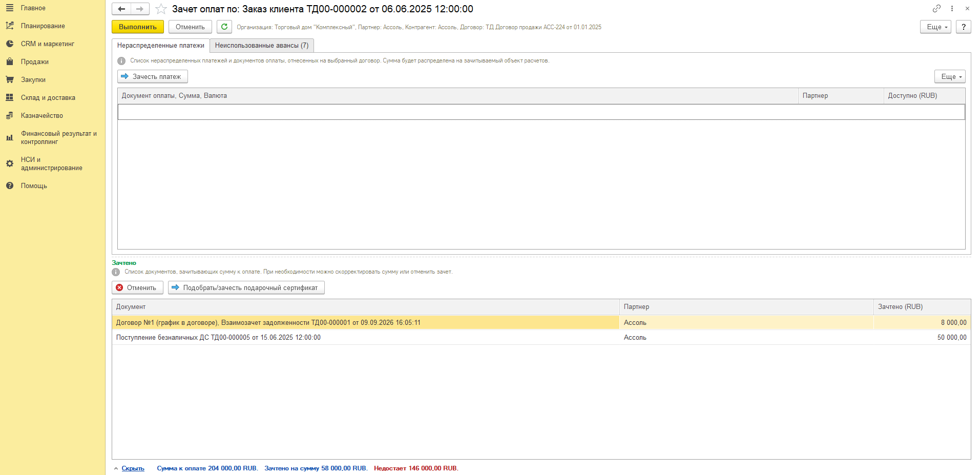Go forward with the right arrow button

click(x=140, y=9)
